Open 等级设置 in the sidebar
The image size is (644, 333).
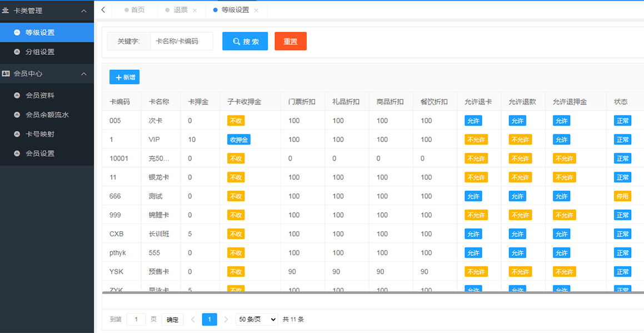pyautogui.click(x=40, y=33)
